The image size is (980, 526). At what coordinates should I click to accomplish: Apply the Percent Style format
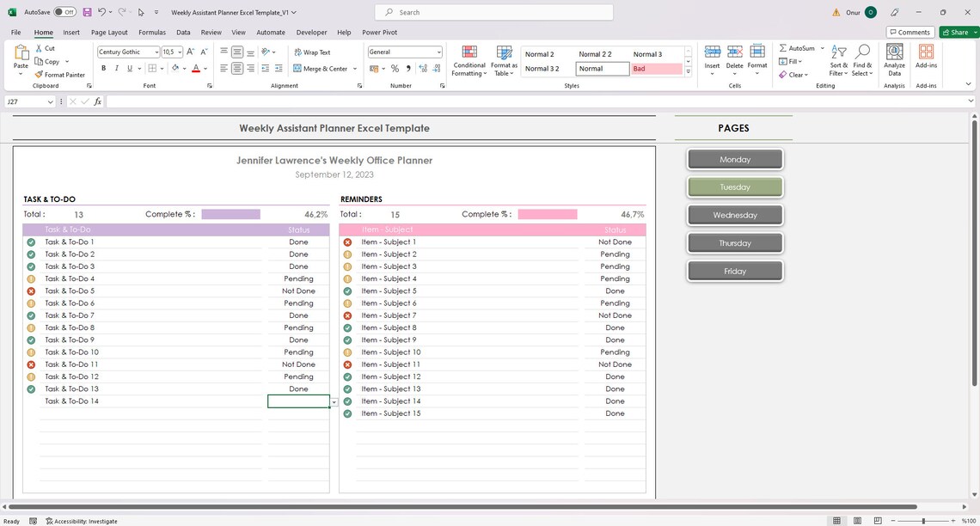[x=395, y=67]
